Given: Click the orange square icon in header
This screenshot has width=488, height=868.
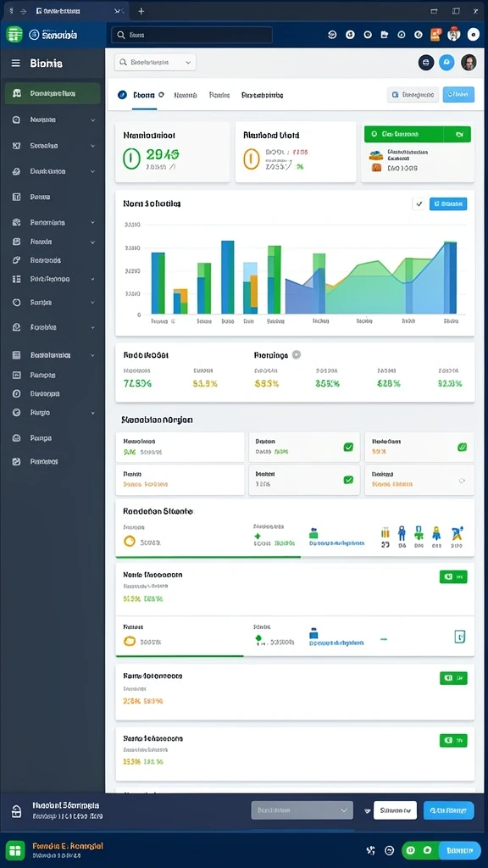Looking at the screenshot, I should (x=435, y=34).
